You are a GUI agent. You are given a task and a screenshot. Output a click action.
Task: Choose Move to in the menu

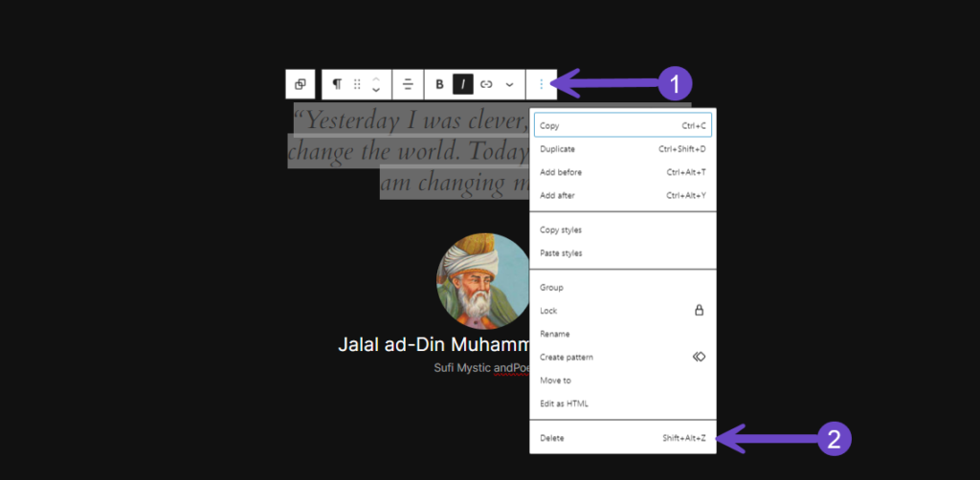tap(622, 381)
